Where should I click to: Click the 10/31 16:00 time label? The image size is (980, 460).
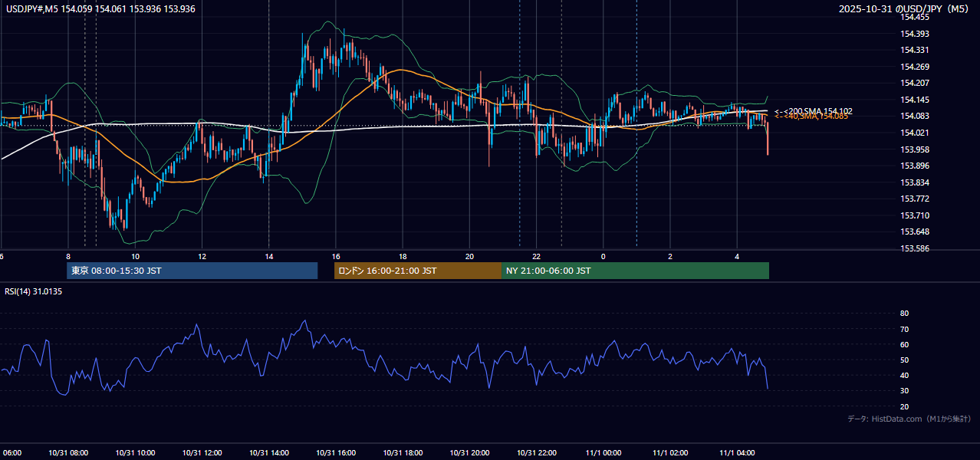tap(336, 453)
